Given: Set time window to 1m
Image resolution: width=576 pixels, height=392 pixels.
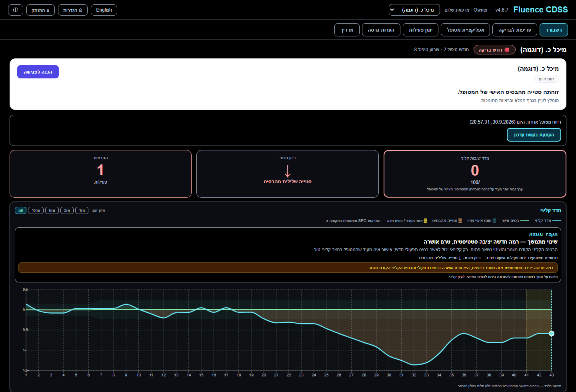Looking at the screenshot, I should coord(82,210).
